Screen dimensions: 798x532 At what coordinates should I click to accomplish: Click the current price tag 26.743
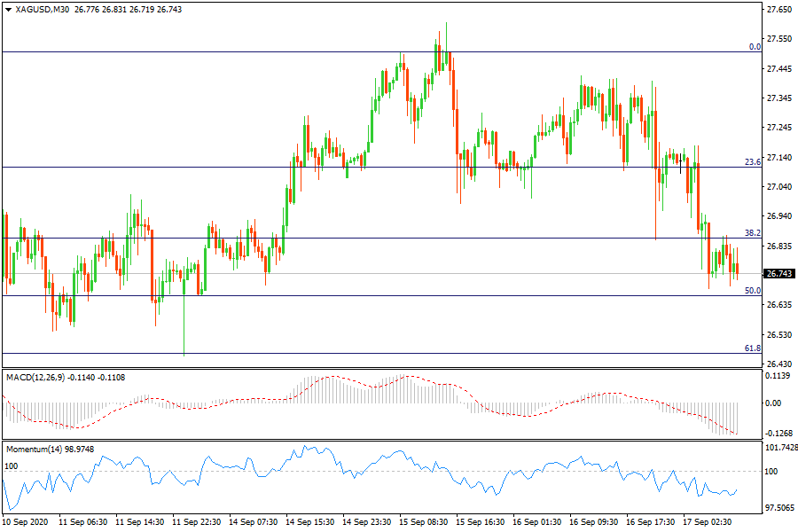pos(779,274)
